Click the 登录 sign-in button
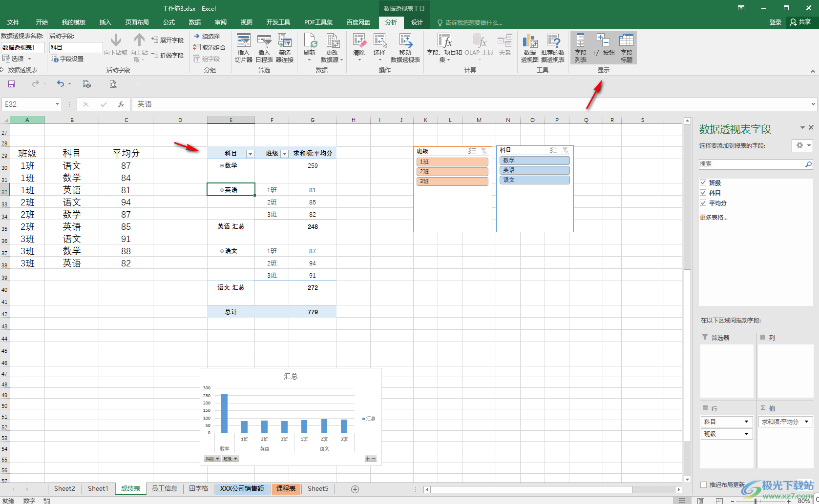Image resolution: width=819 pixels, height=504 pixels. tap(775, 22)
